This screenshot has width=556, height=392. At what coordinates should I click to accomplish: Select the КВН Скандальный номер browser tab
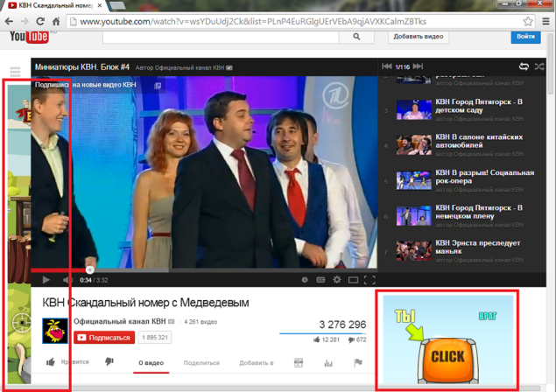(x=55, y=5)
